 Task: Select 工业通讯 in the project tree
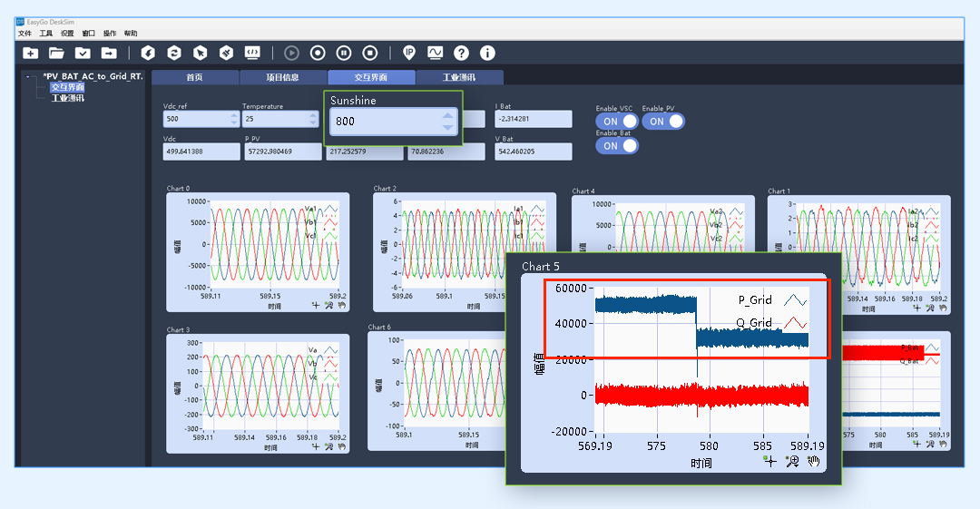(x=67, y=98)
